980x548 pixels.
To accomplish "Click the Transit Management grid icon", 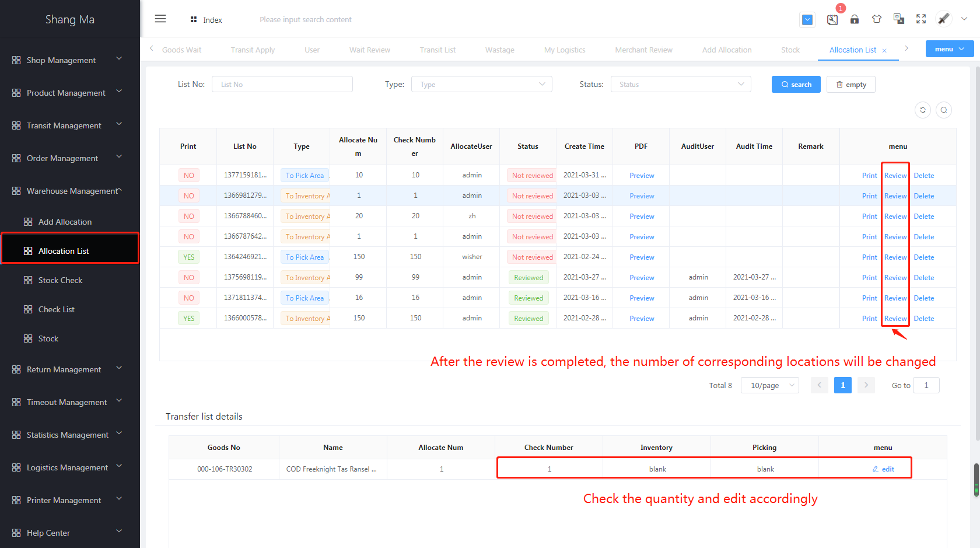I will pos(16,125).
